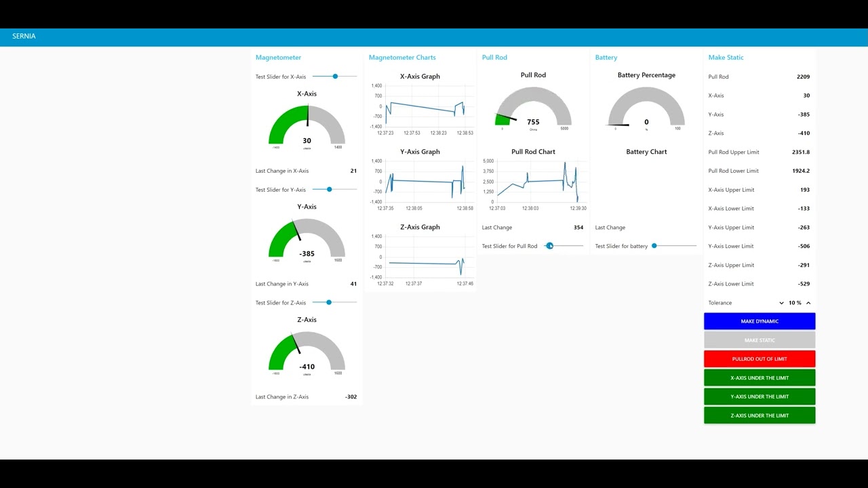Click the Battery Percentage gauge
868x488 pixels.
click(x=646, y=108)
